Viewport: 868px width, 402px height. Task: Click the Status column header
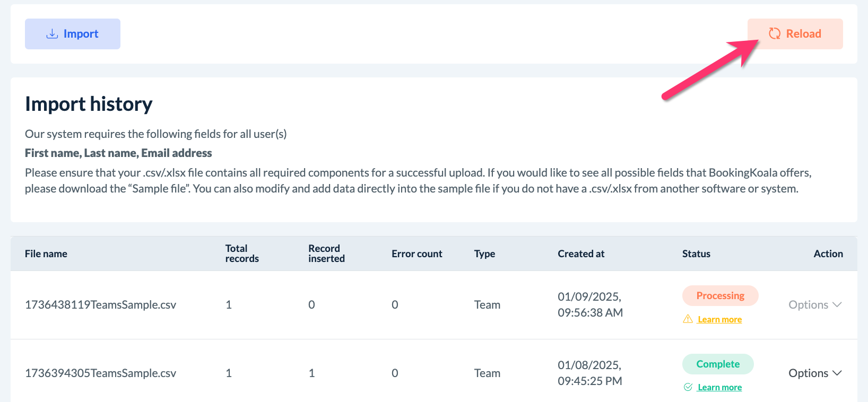point(696,254)
